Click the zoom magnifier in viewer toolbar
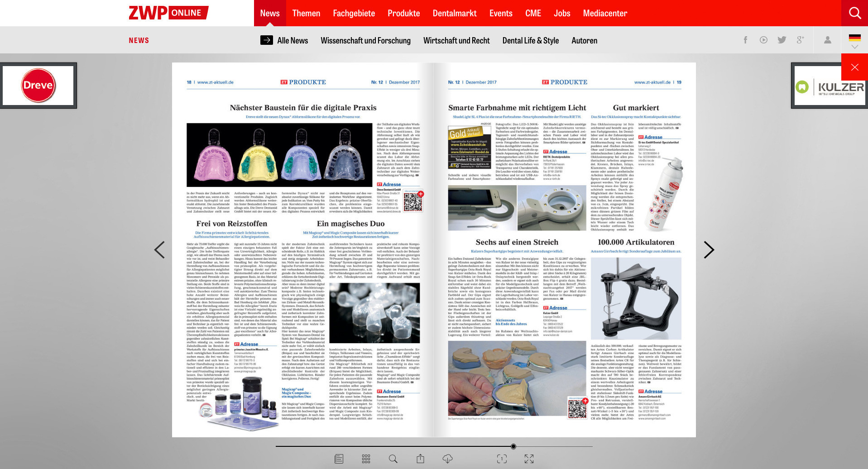The image size is (868, 469). click(393, 459)
